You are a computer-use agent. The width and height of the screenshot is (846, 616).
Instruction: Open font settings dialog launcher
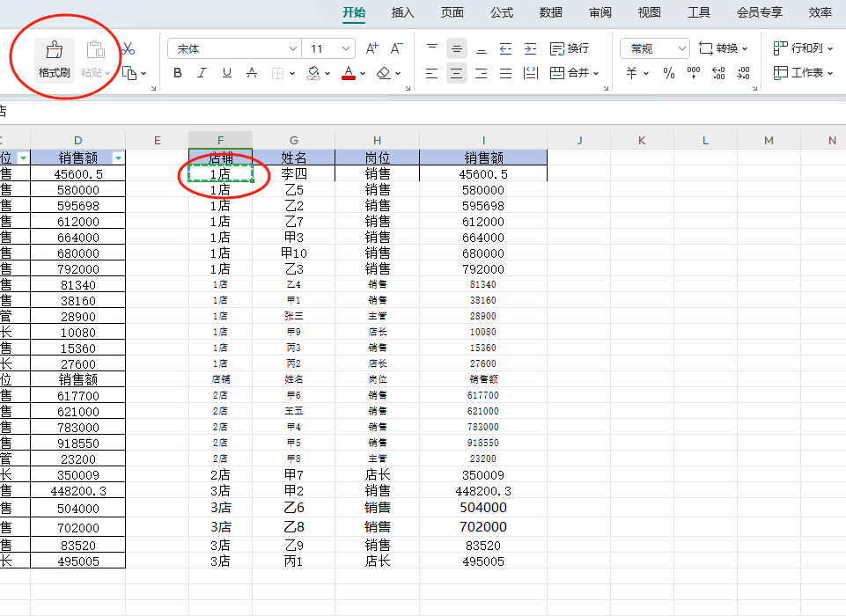pos(408,88)
